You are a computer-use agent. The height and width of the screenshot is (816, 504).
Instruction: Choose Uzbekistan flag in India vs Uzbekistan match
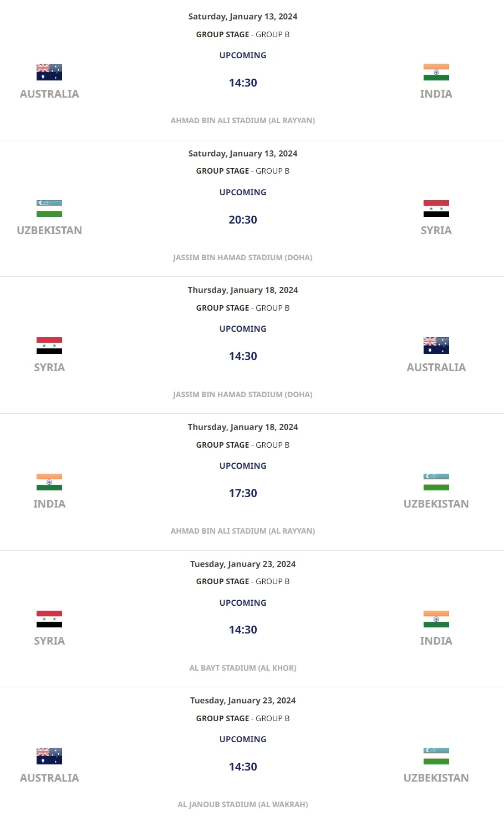tap(436, 482)
